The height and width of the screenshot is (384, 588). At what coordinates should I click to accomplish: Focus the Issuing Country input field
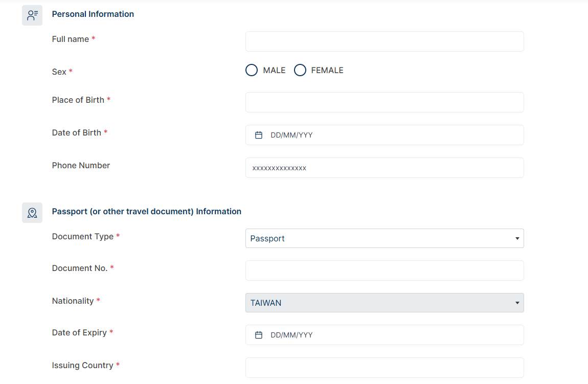tap(385, 367)
